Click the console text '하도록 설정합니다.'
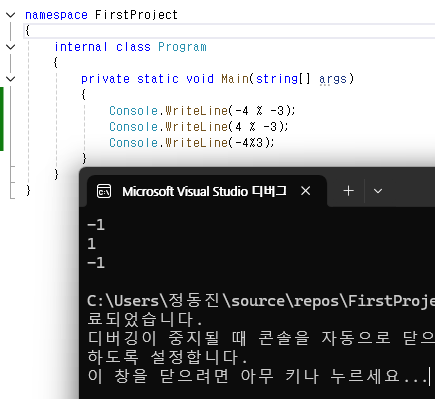This screenshot has height=399, width=435. pyautogui.click(x=168, y=357)
